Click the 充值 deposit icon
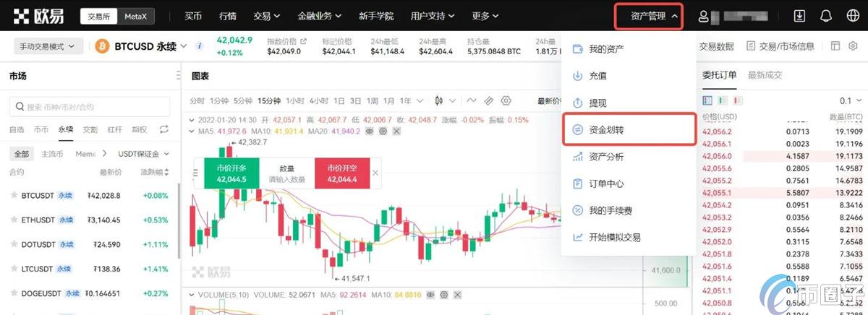The image size is (868, 315). [x=577, y=76]
